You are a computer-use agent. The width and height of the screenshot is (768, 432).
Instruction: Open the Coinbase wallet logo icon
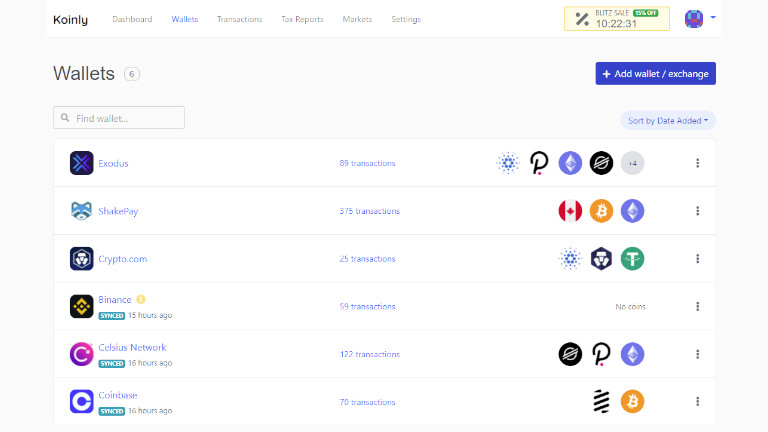pos(81,402)
